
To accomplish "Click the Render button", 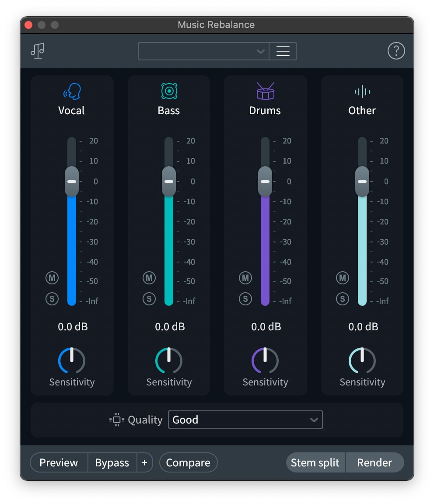I will pyautogui.click(x=374, y=462).
